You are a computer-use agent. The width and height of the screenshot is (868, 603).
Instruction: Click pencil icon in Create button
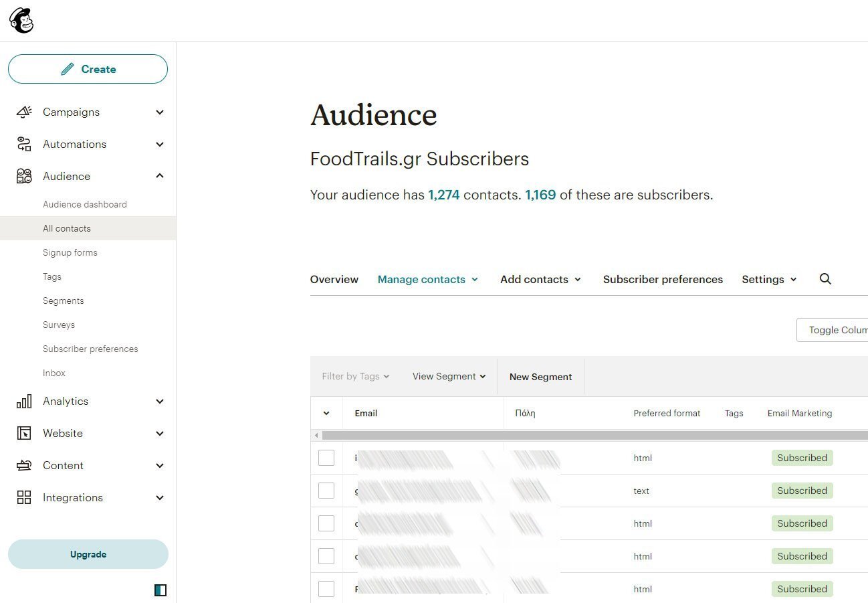68,69
